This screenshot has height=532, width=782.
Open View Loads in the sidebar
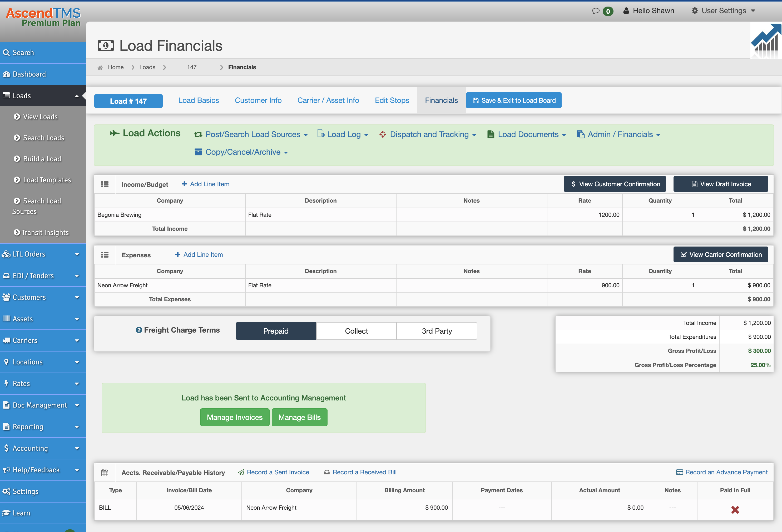click(40, 117)
